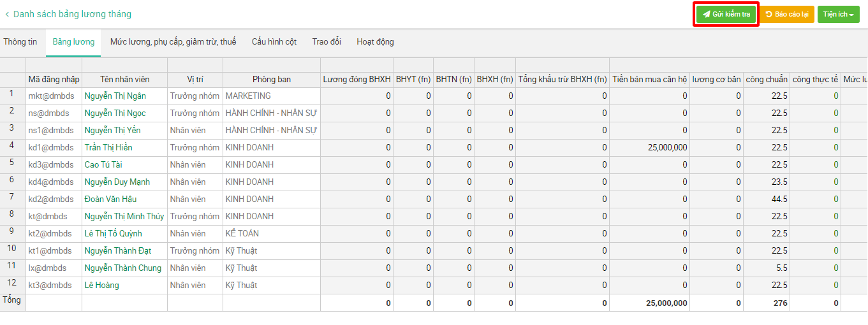Open the Tiện ích dropdown menu
This screenshot has width=868, height=325.
tap(838, 14)
